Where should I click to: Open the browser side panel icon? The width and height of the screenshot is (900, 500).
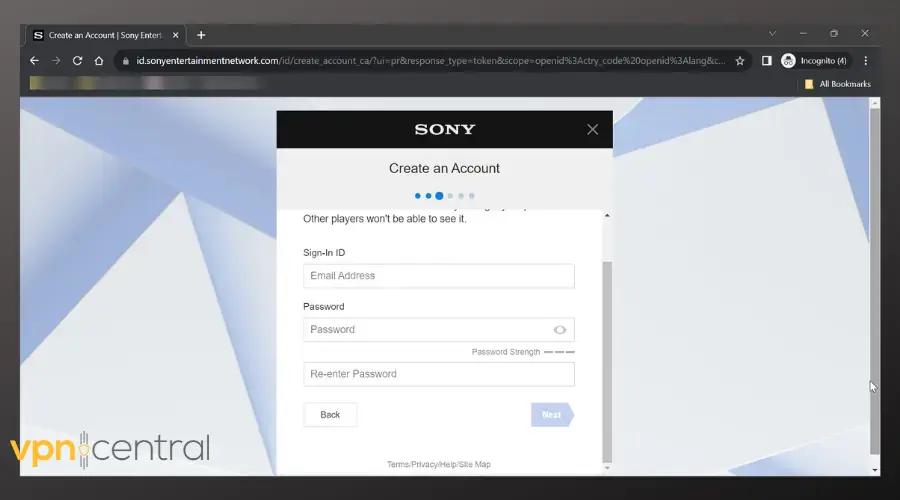point(767,60)
